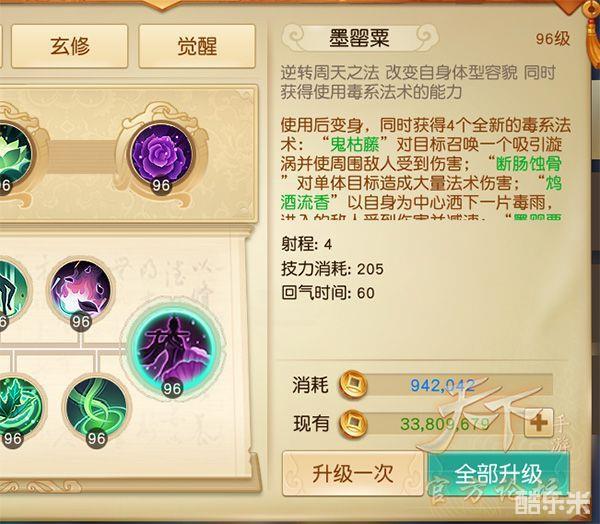The image size is (600, 524).
Task: Click the green 断肠蚀骨 skill link
Action: tap(529, 164)
